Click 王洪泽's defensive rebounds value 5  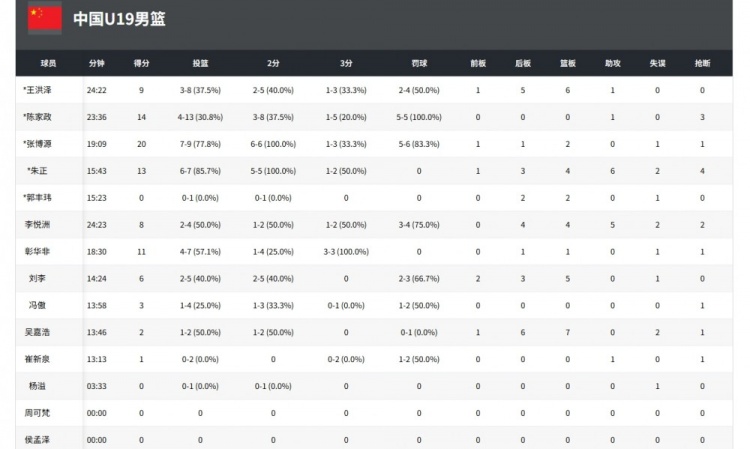pos(523,90)
